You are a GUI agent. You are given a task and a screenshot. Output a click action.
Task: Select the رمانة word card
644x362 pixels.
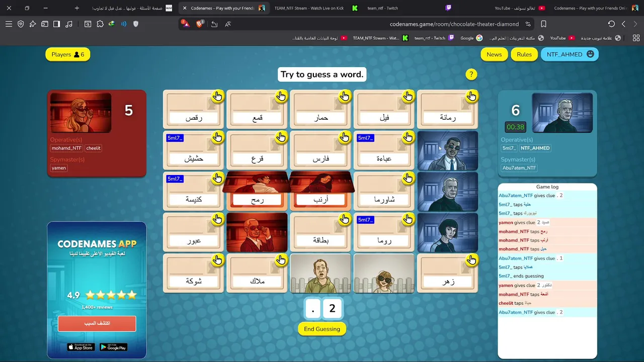(x=447, y=110)
